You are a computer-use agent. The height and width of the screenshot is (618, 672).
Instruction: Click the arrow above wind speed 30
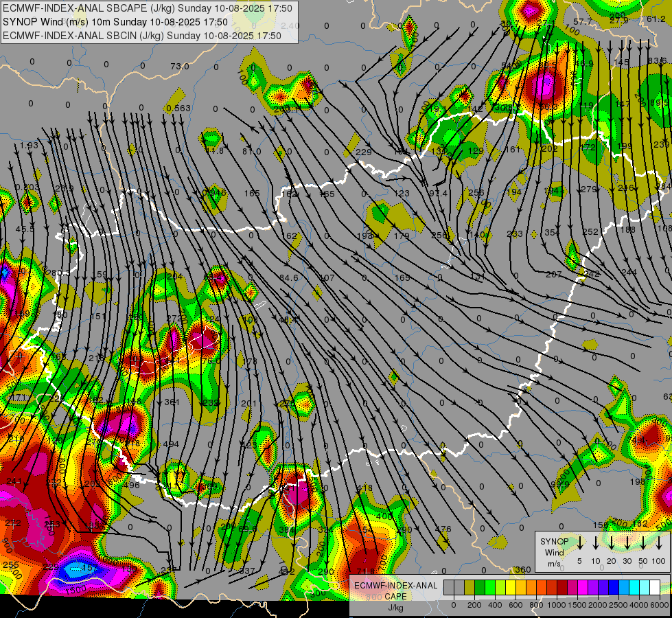[627, 542]
